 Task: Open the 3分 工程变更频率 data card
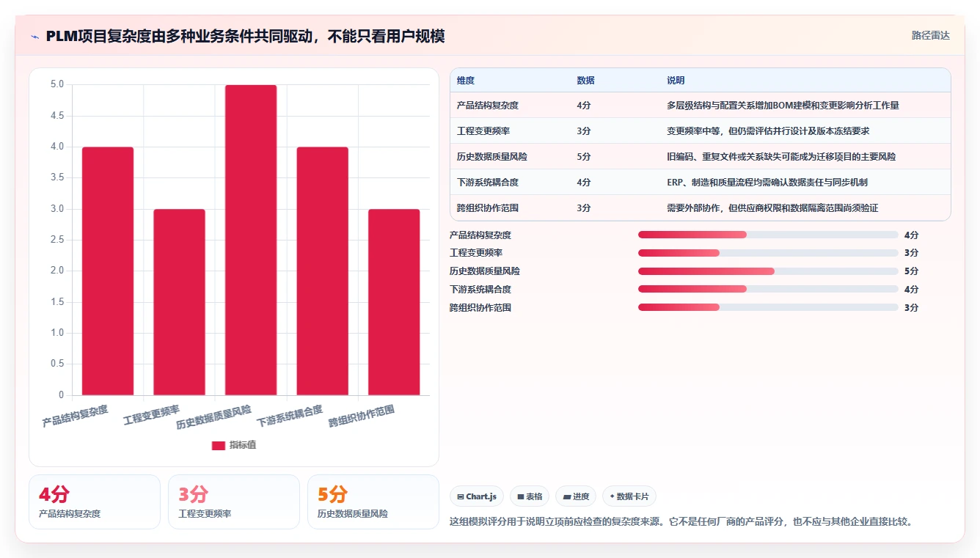pos(234,502)
